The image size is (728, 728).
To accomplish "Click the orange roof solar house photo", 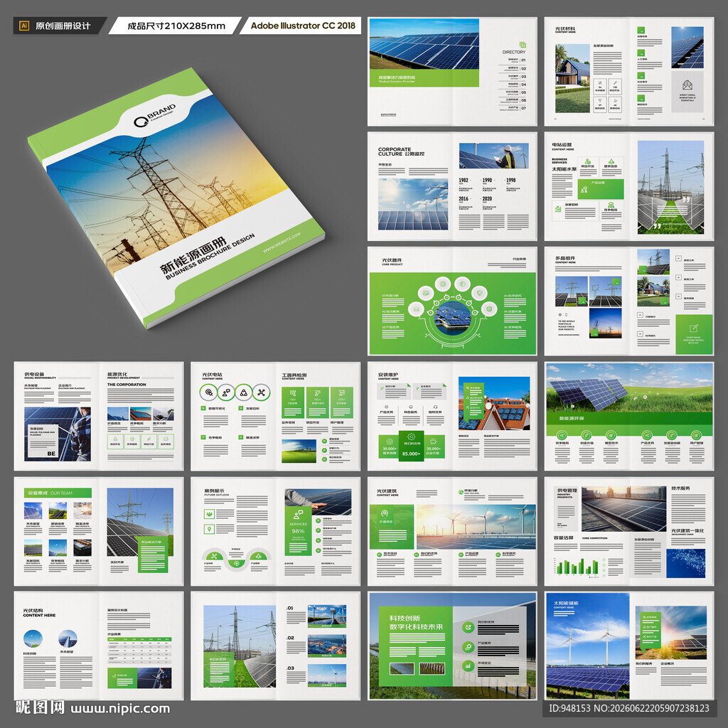I will click(x=494, y=403).
